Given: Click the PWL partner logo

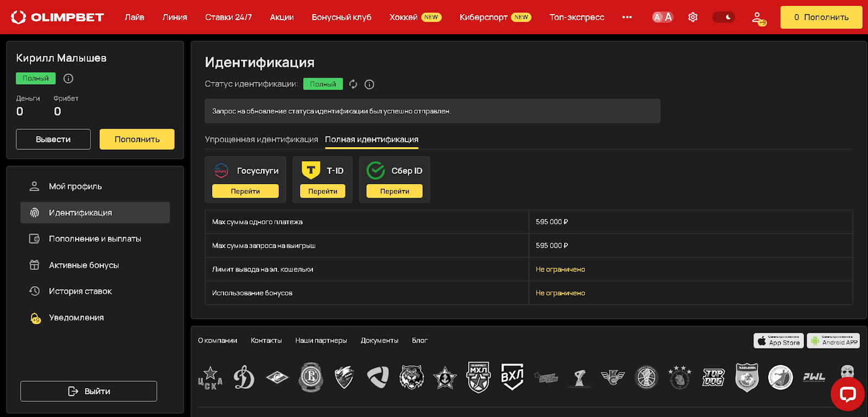Looking at the screenshot, I should 814,377.
